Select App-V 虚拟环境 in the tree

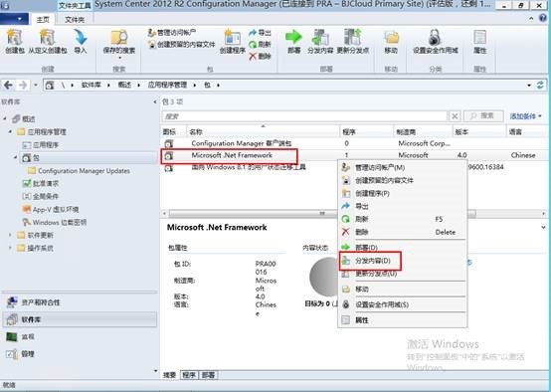[51, 210]
